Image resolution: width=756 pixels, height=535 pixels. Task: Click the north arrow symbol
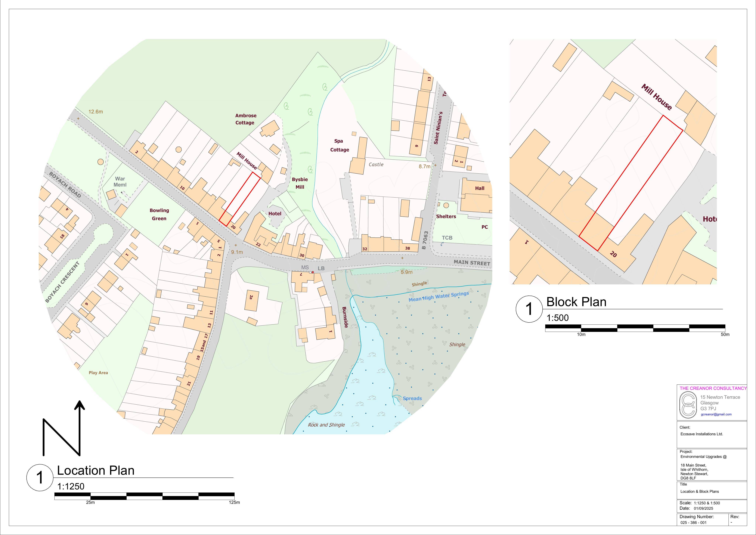tap(64, 428)
